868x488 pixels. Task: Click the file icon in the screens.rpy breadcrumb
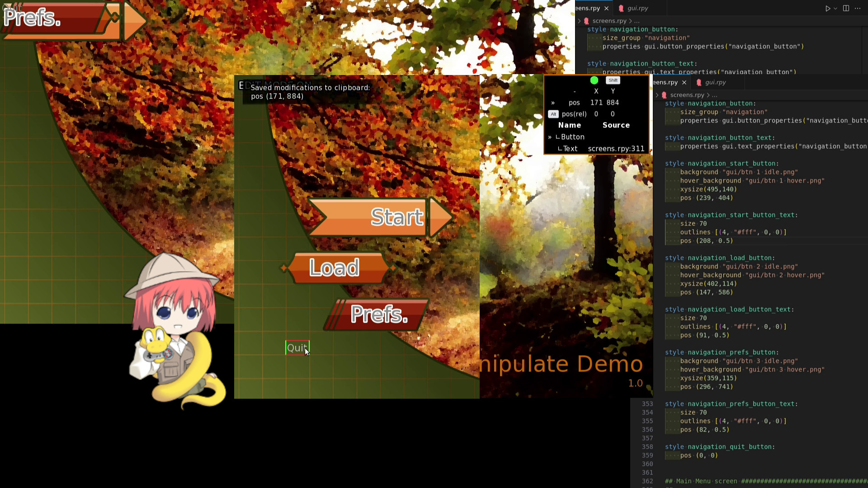pyautogui.click(x=586, y=21)
